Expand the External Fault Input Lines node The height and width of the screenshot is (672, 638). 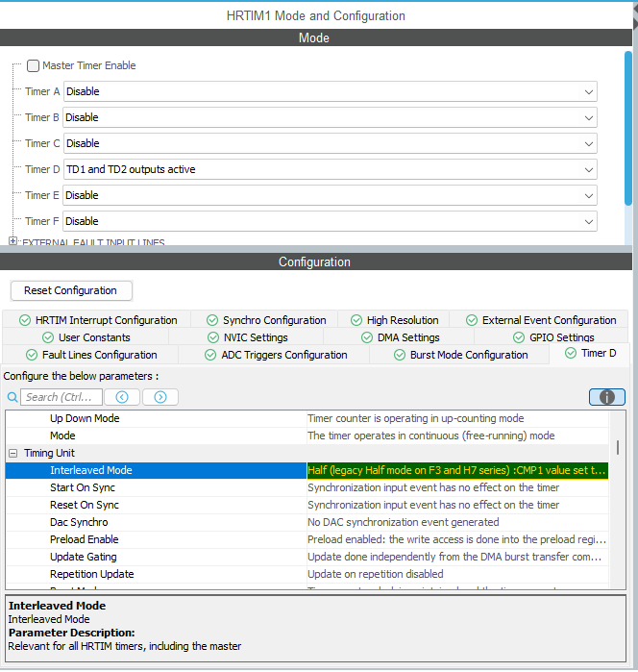(12, 241)
